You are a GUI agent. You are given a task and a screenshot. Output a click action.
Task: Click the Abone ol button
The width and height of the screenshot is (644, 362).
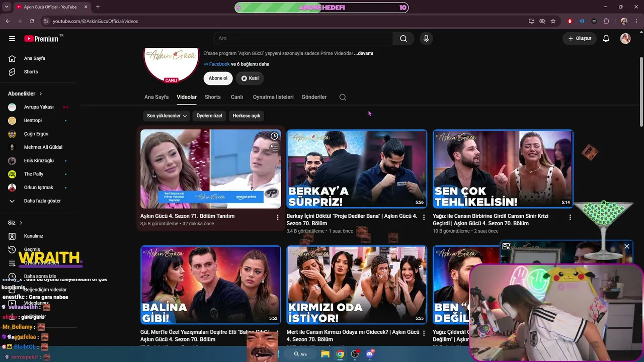[x=218, y=78]
